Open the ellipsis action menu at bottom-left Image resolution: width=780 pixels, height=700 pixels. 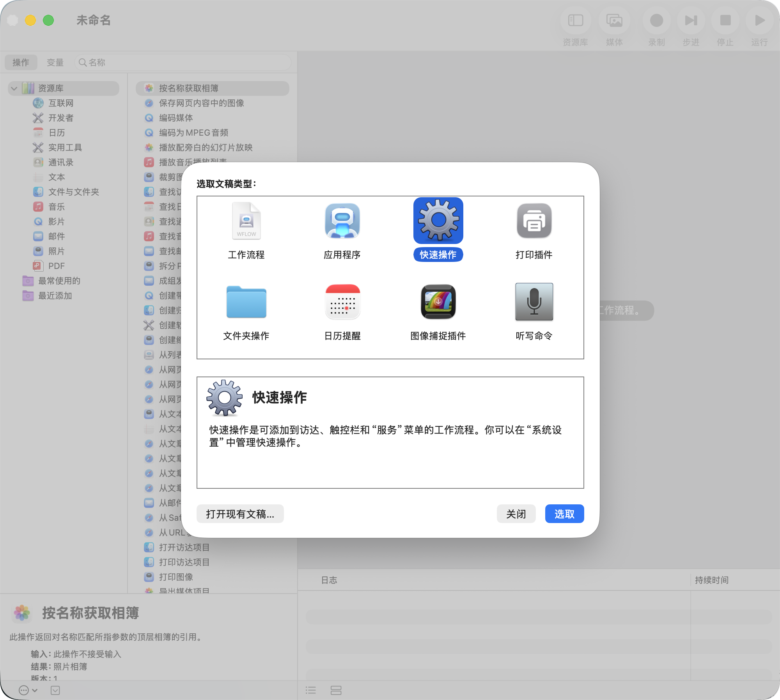tap(24, 690)
